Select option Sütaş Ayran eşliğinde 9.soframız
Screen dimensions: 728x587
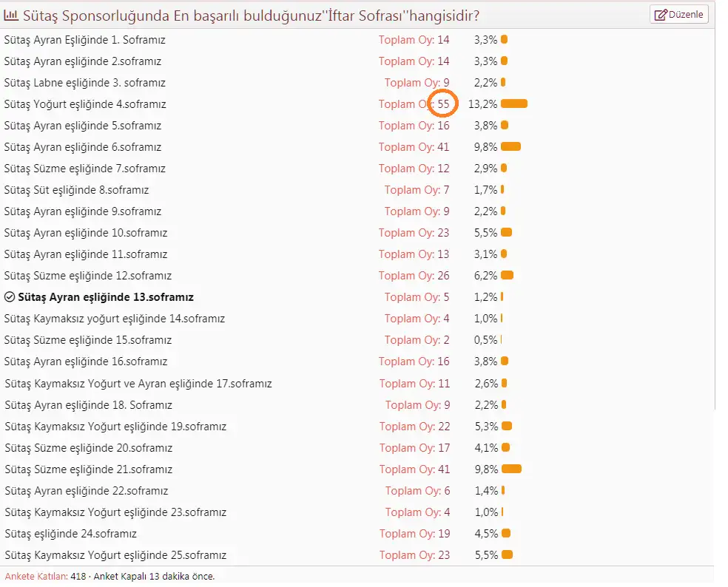pos(83,211)
